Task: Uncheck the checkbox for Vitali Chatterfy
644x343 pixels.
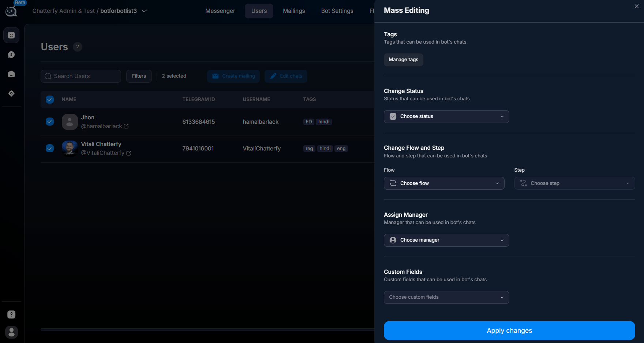Action: (x=50, y=148)
